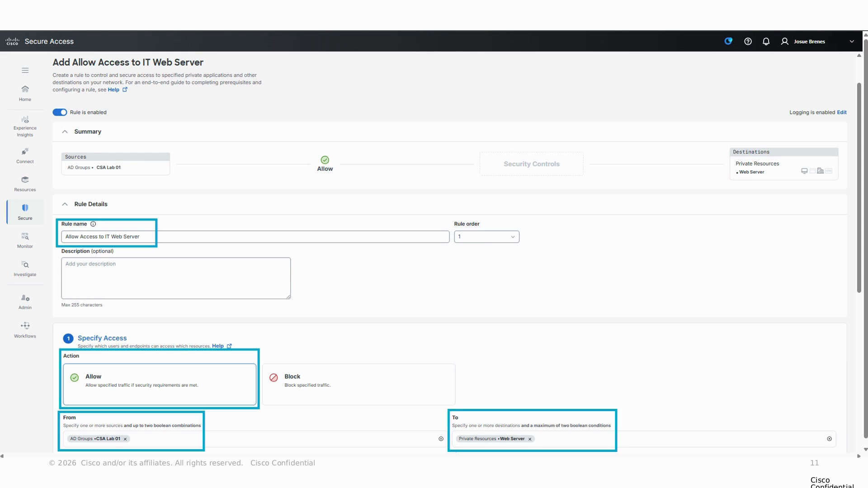
Task: Open the Rule order dropdown
Action: pyautogui.click(x=486, y=237)
